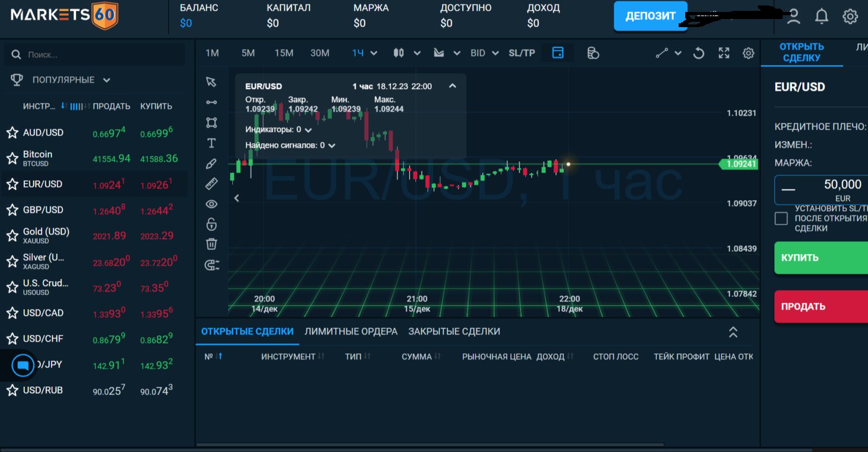The height and width of the screenshot is (452, 868).
Task: Switch to Лимитные ордера tab
Action: pos(351,332)
